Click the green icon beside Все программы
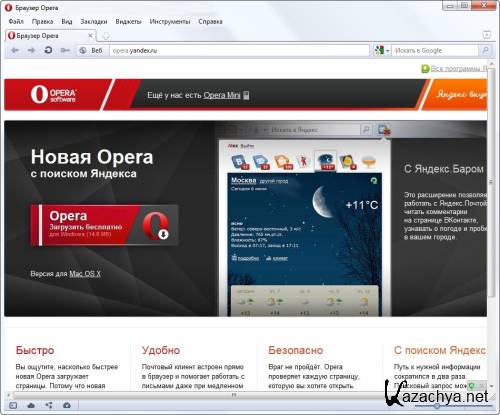This screenshot has width=500, height=415. point(425,69)
